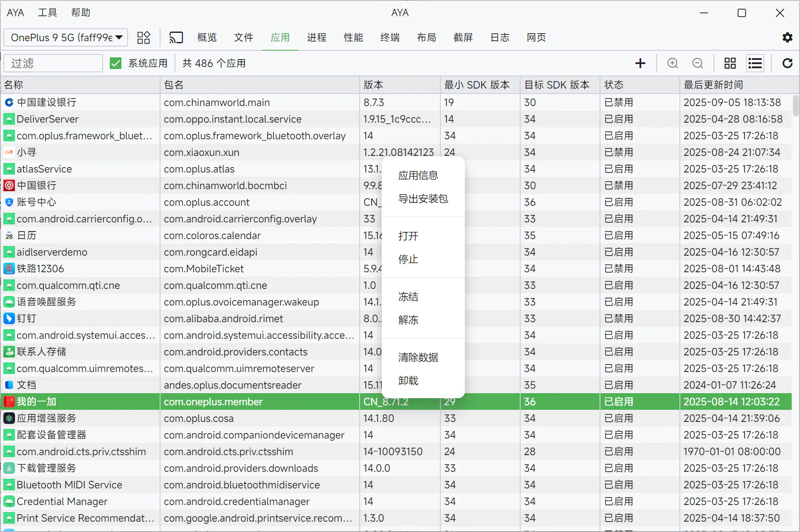Switch to grid icon view
This screenshot has height=532, width=800.
pyautogui.click(x=730, y=63)
